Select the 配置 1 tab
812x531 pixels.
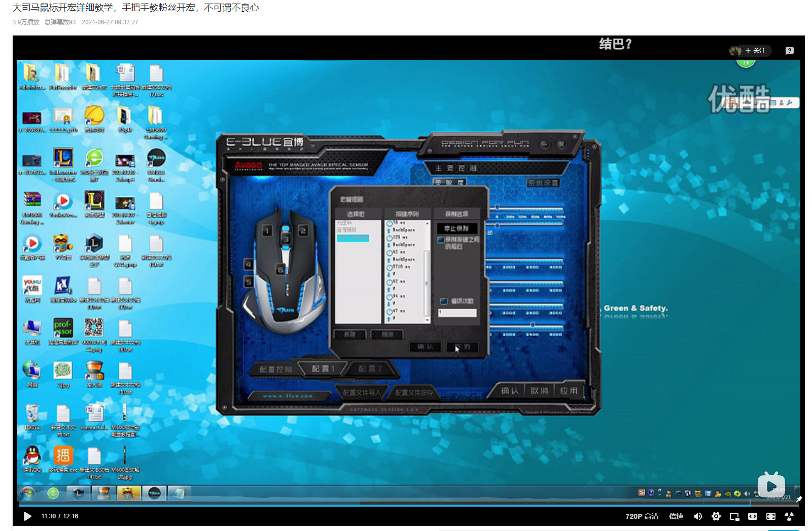point(323,369)
